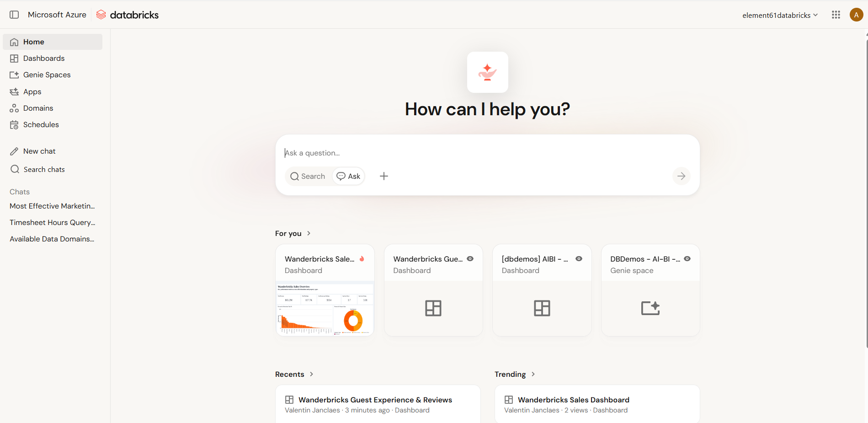Submit the question with arrow button
Viewport: 868px width, 423px height.
tap(681, 176)
